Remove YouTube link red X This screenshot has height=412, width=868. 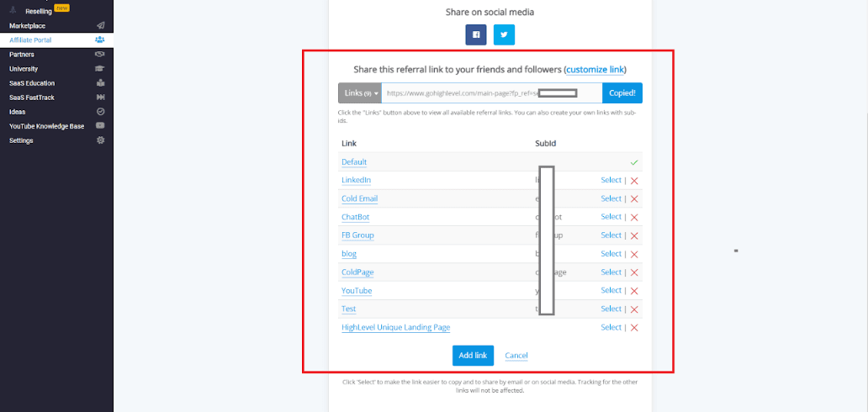click(634, 291)
